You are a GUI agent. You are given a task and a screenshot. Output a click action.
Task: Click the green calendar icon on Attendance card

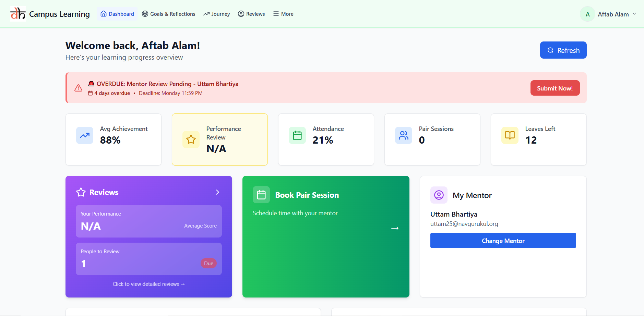pos(297,135)
